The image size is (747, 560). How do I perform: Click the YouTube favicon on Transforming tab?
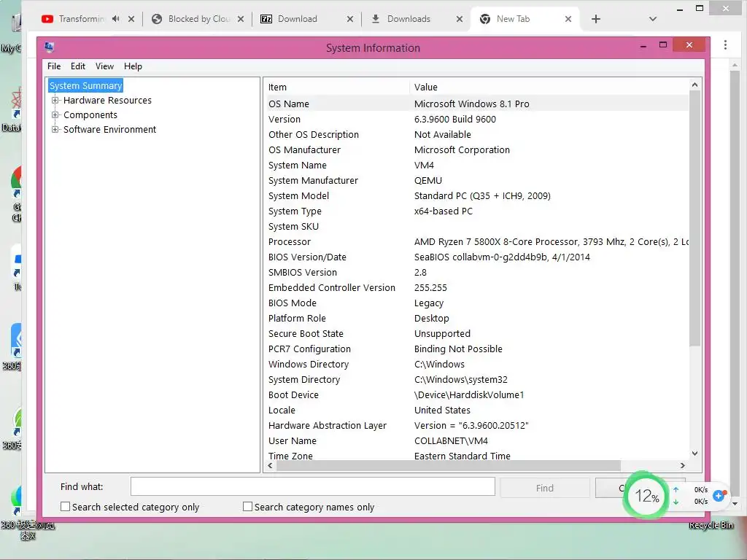pyautogui.click(x=47, y=19)
